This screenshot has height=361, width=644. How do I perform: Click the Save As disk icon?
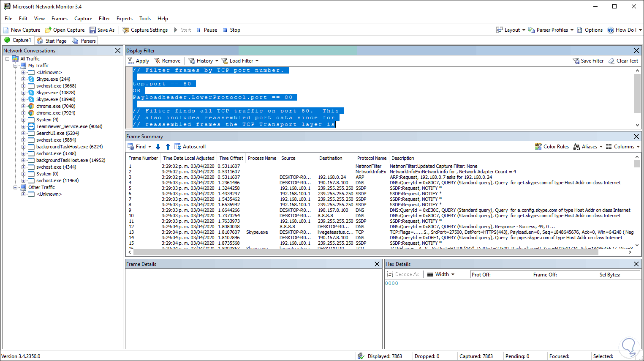[x=92, y=30]
